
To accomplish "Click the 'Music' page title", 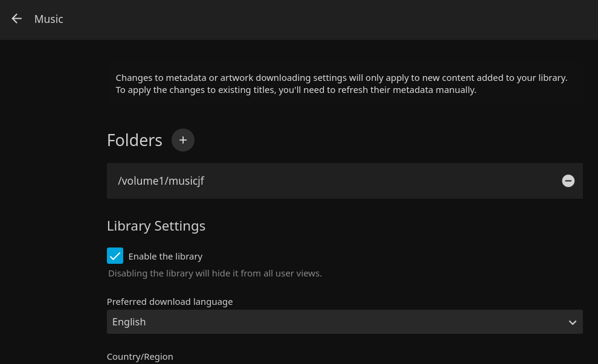I will coord(49,19).
